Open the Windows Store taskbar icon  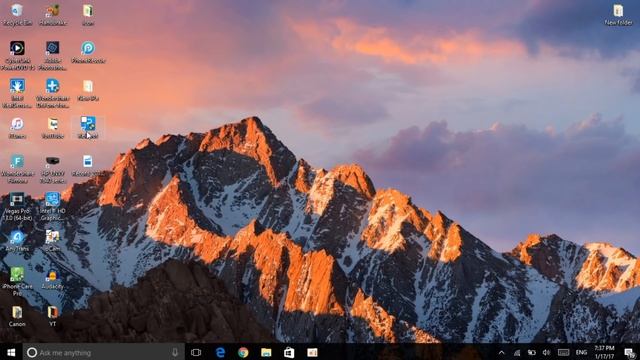point(289,352)
